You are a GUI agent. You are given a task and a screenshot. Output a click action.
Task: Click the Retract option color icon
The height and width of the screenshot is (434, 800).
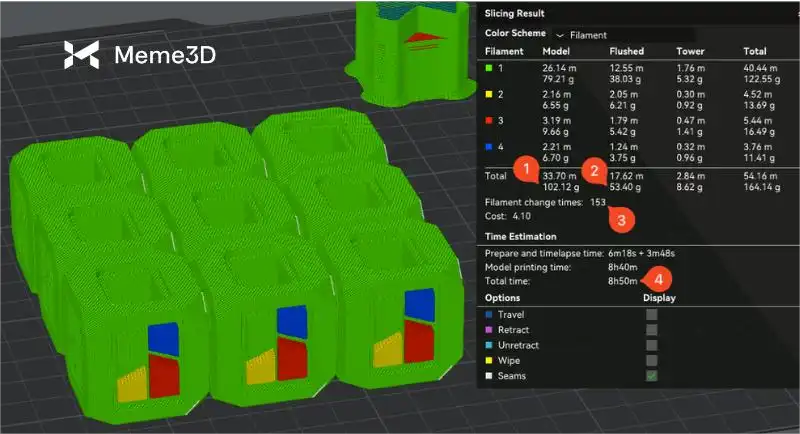487,330
